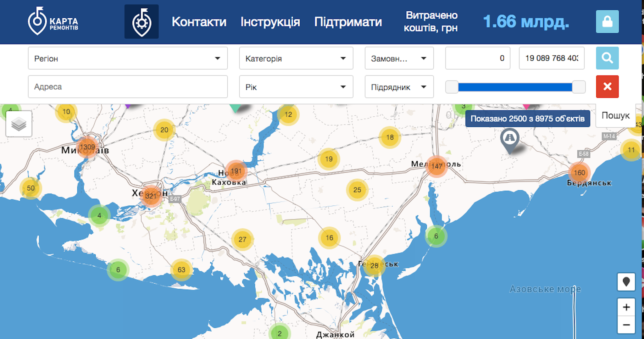The height and width of the screenshot is (339, 644).
Task: Click the Підтримати link
Action: [x=348, y=22]
